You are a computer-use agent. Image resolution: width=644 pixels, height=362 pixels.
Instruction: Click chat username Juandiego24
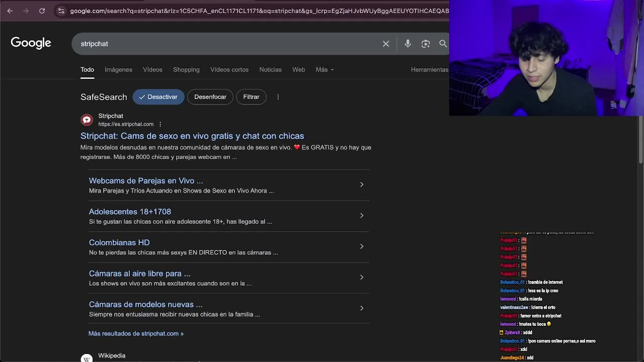pyautogui.click(x=512, y=358)
